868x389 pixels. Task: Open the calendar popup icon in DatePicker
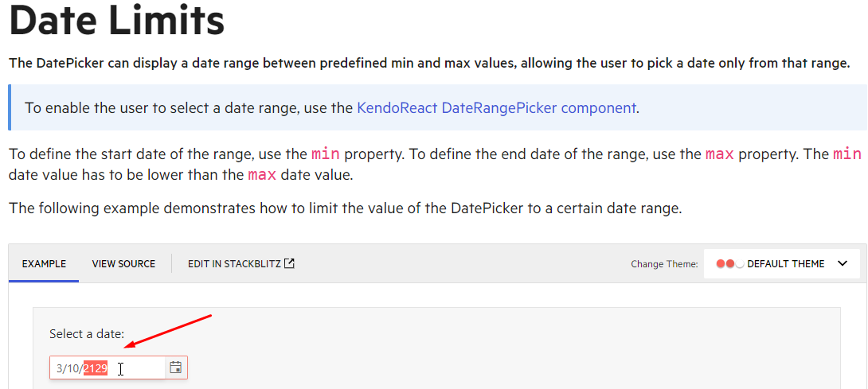click(x=175, y=368)
